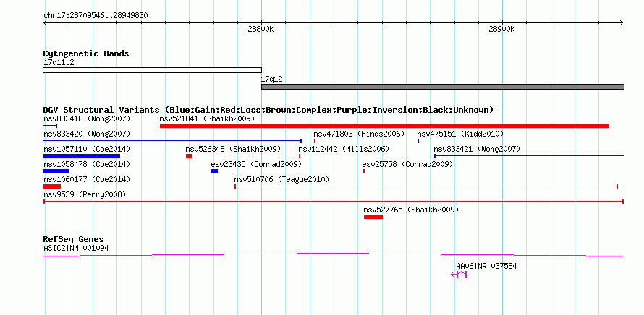Select the AA06 gene magenta glyph
644x315 pixels.
click(459, 275)
